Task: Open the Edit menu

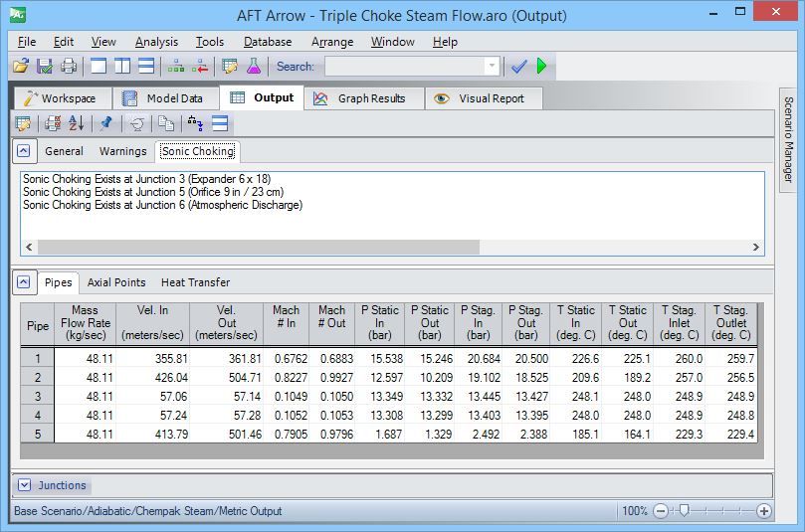Action: pos(63,42)
